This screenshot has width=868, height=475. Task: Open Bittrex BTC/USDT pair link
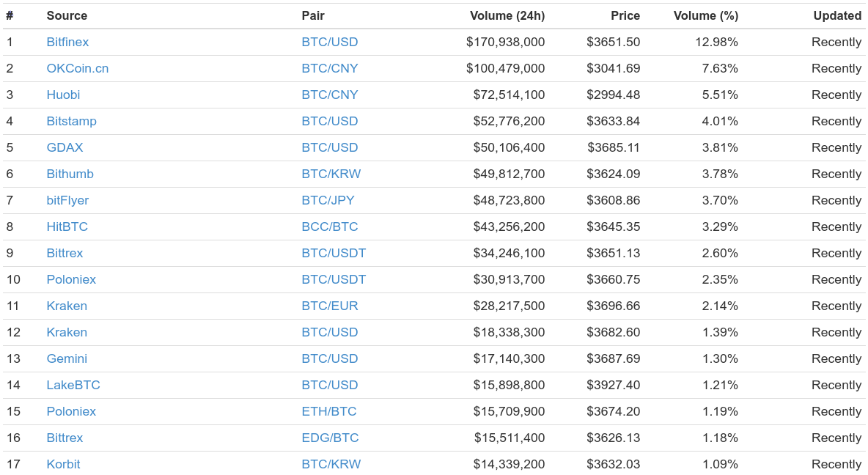point(334,253)
